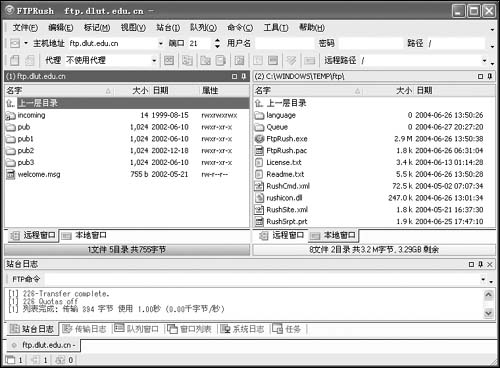The height and width of the screenshot is (368, 500).
Task: Open the 命令(C) menu
Action: click(240, 28)
